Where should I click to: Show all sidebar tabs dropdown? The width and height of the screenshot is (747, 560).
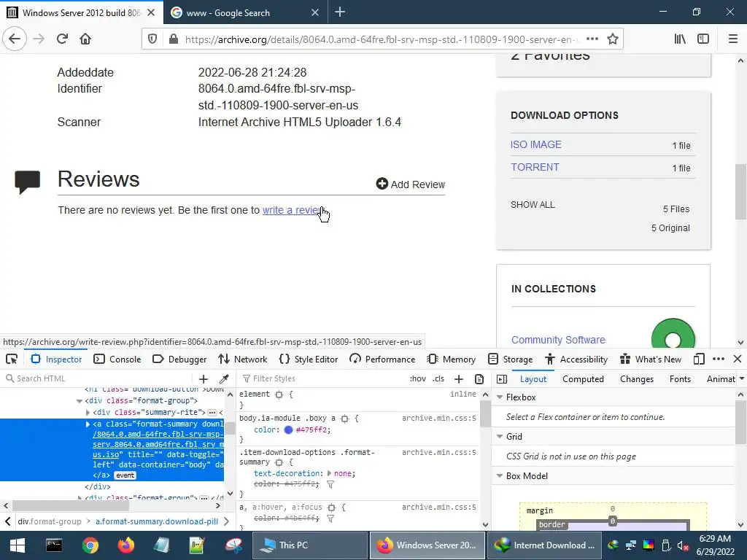tap(741, 378)
